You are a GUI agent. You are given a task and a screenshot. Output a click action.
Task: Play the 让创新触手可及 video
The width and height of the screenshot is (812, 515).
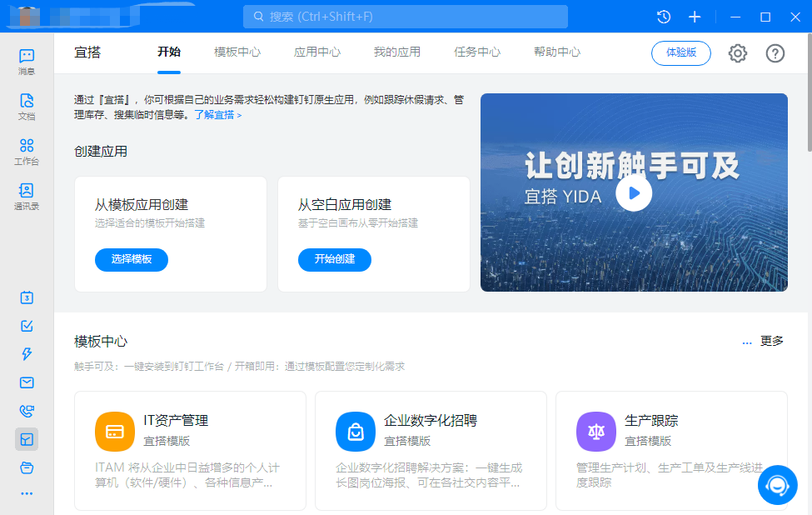[634, 192]
